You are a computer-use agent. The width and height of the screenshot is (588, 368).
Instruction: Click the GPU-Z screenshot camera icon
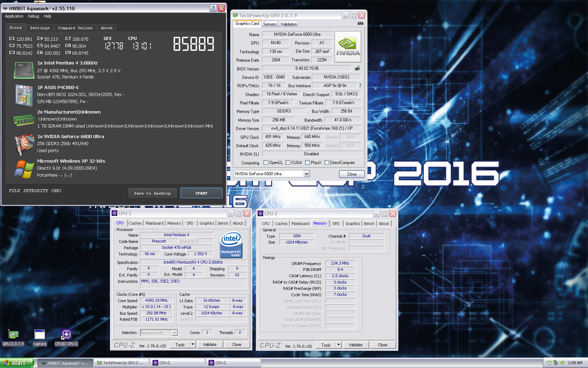(x=360, y=23)
